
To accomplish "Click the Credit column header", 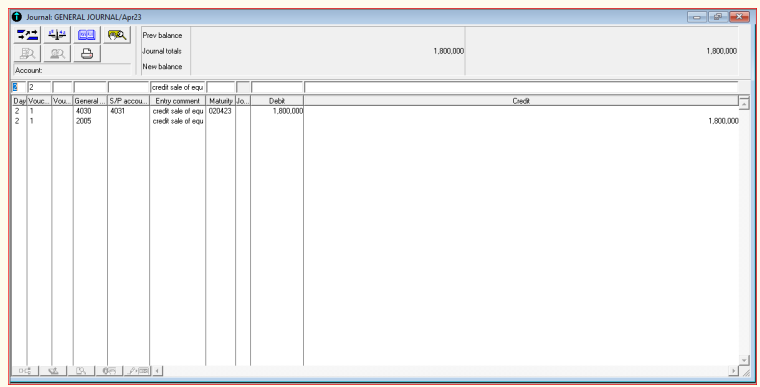I will coord(521,101).
